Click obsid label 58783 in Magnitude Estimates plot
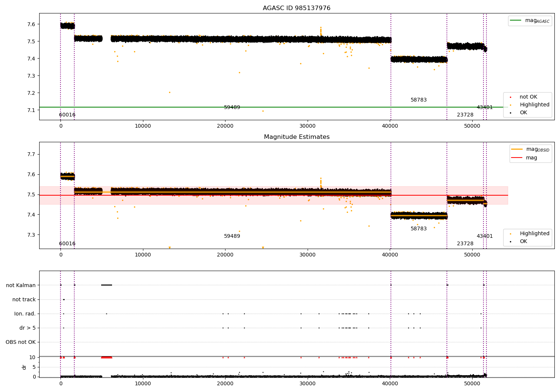The image size is (560, 392). pos(419,229)
